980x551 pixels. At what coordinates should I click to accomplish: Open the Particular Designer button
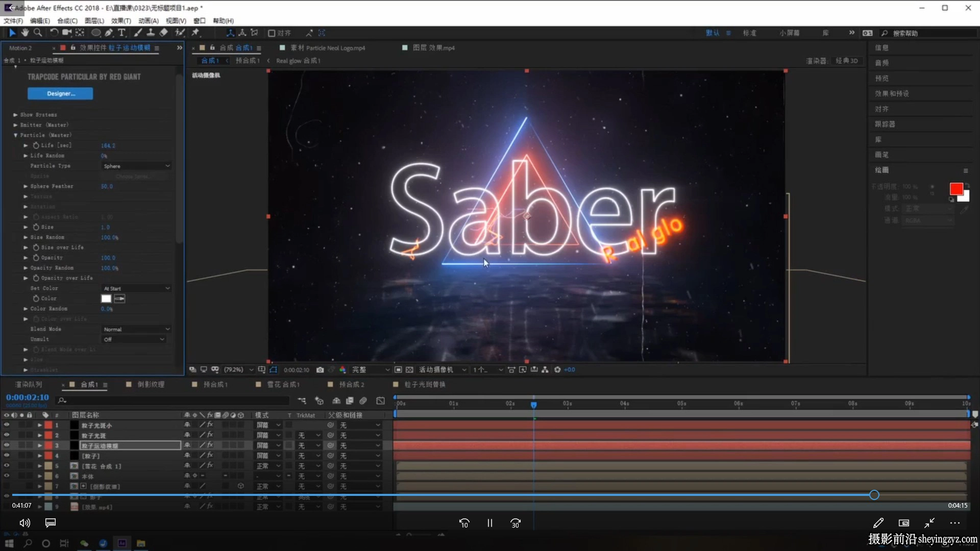point(60,94)
